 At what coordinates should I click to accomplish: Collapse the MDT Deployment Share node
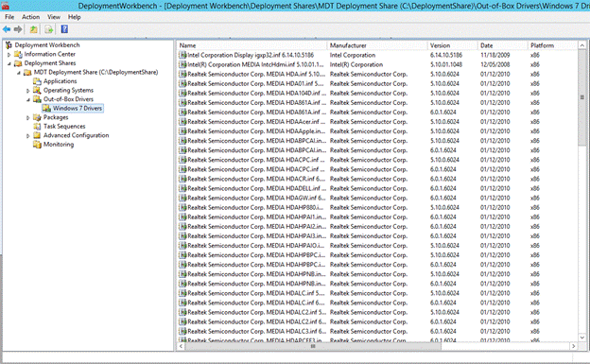[19, 73]
